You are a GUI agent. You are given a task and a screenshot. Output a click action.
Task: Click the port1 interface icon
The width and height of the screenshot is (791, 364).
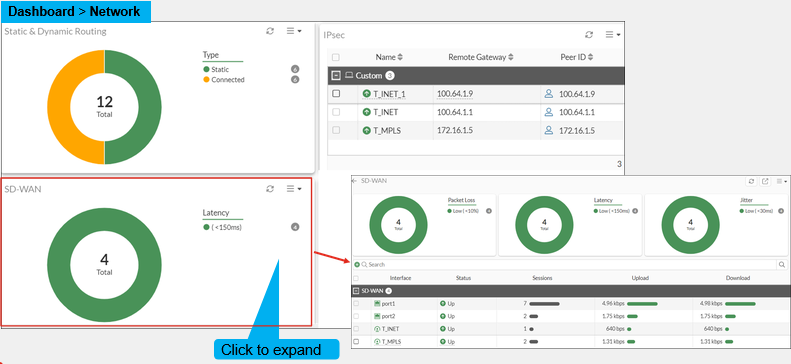click(x=377, y=304)
